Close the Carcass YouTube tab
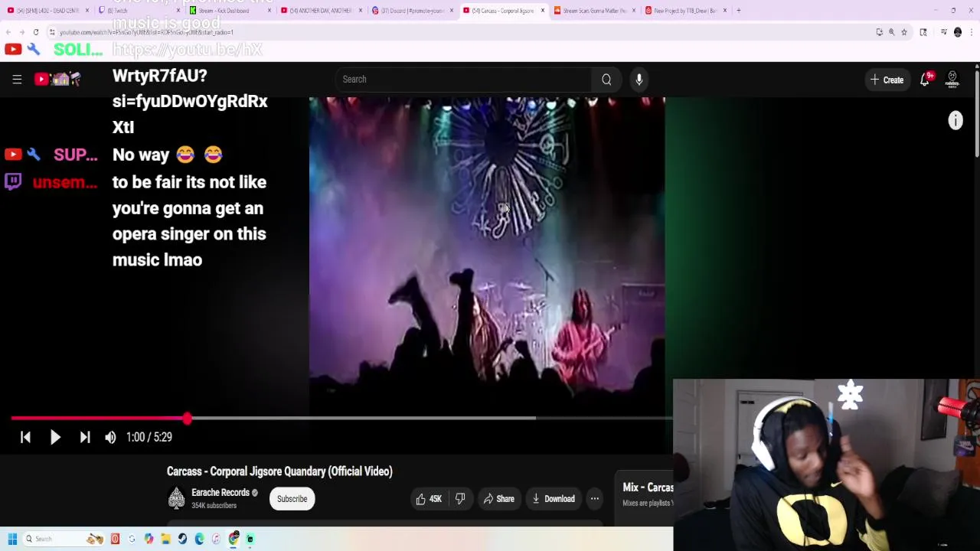 point(543,11)
